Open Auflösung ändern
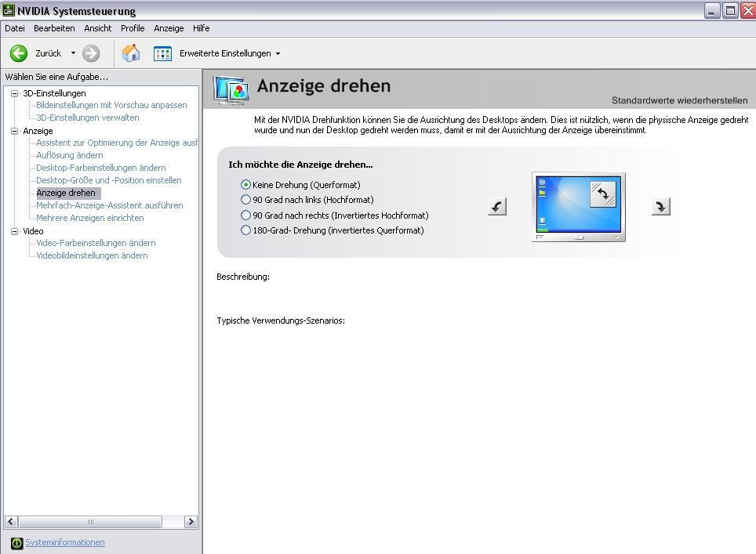 point(70,155)
